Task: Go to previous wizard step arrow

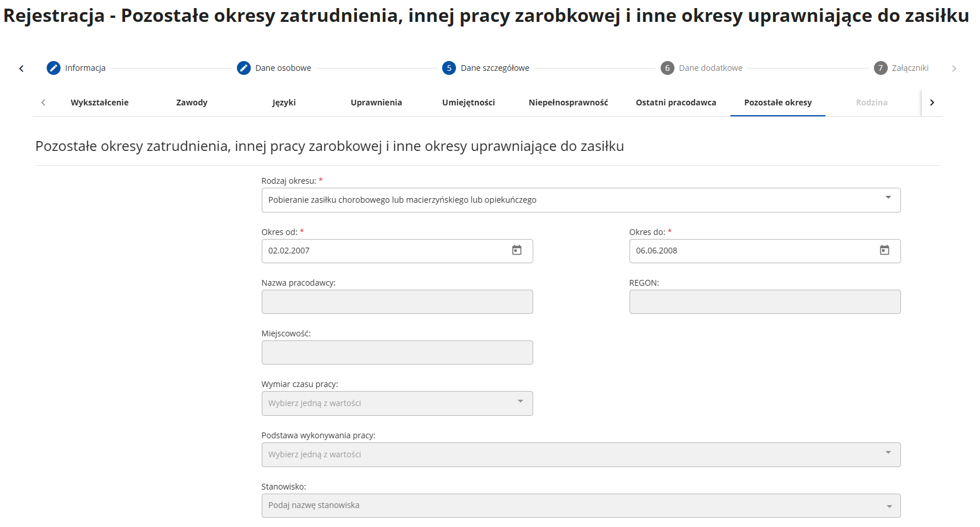Action: pyautogui.click(x=21, y=69)
